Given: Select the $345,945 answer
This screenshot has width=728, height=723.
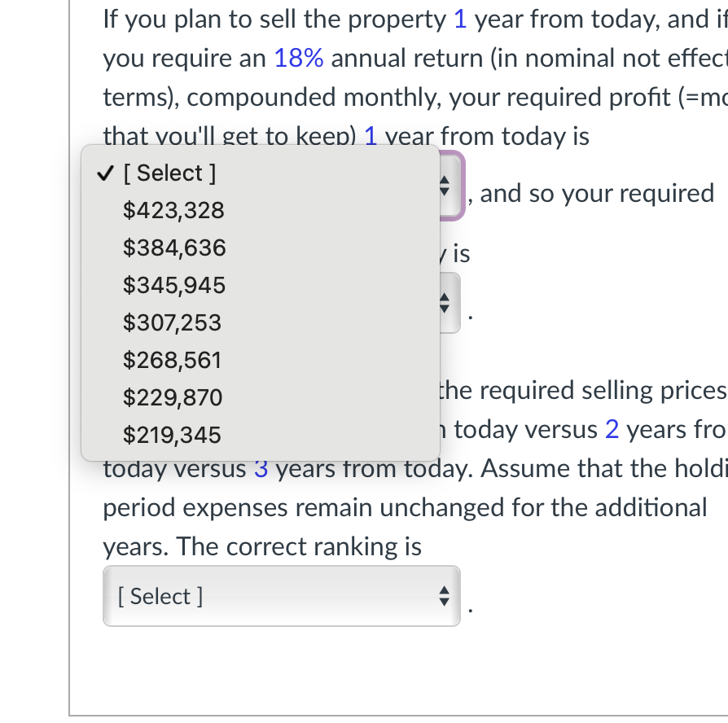Looking at the screenshot, I should pyautogui.click(x=174, y=285).
